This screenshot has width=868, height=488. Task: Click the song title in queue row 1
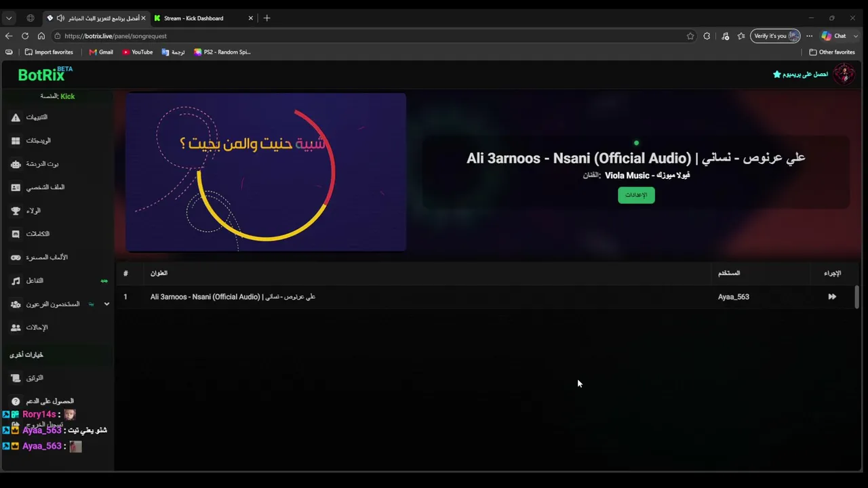point(233,297)
